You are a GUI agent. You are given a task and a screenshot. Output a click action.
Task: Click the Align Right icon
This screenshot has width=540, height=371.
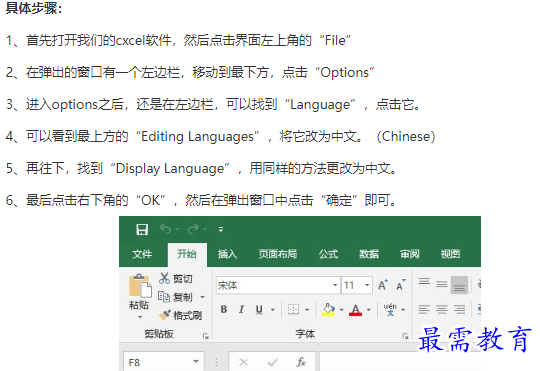459,309
